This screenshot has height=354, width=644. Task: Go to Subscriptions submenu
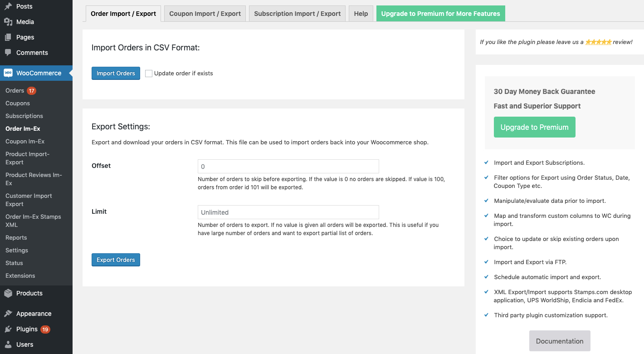pyautogui.click(x=24, y=116)
